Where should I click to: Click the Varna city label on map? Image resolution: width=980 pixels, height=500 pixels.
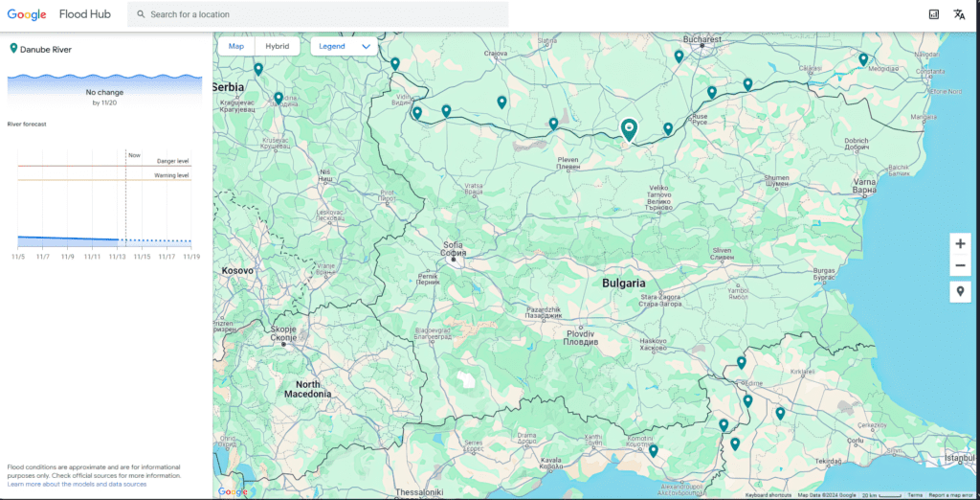865,185
